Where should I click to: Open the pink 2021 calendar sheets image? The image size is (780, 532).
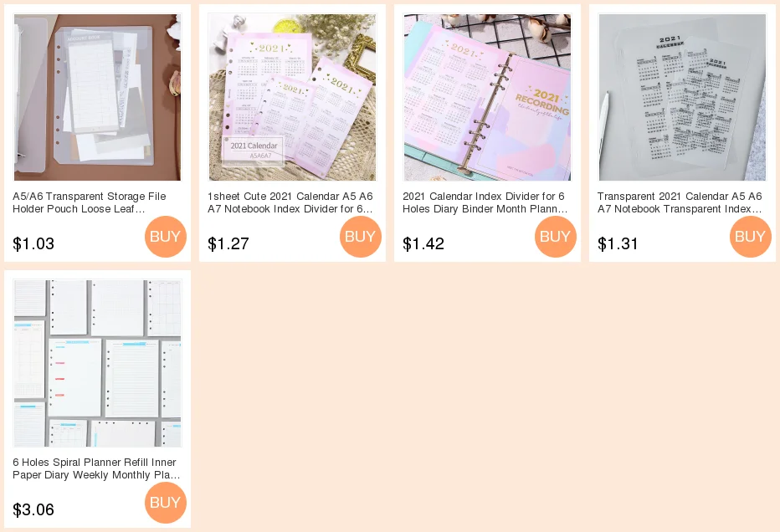pos(293,97)
